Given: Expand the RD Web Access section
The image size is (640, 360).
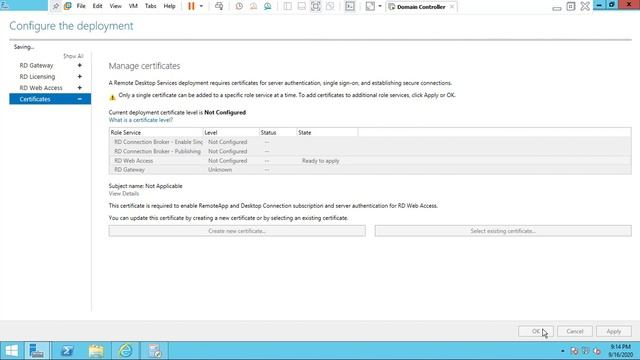Looking at the screenshot, I should tap(80, 88).
